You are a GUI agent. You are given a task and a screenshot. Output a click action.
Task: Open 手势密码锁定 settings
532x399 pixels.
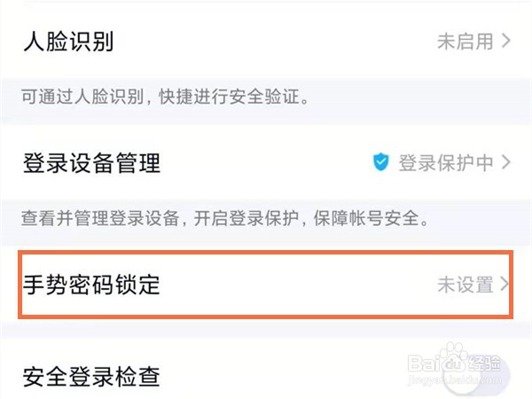91,285
